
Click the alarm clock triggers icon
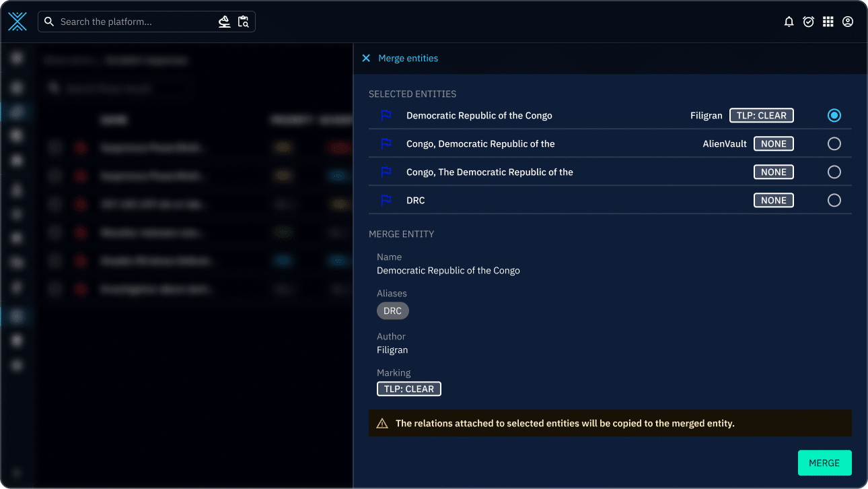809,22
